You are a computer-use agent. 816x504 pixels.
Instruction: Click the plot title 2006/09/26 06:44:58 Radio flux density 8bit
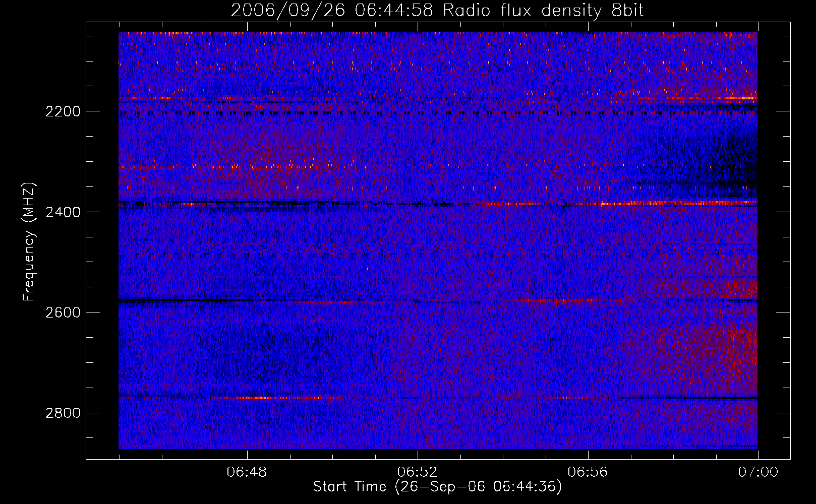pos(437,10)
